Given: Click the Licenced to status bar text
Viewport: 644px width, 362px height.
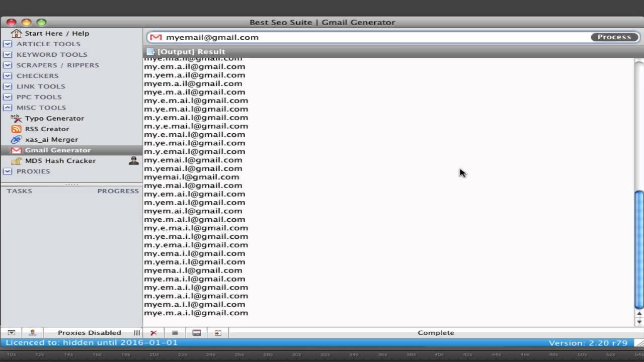Looking at the screenshot, I should tap(92, 343).
